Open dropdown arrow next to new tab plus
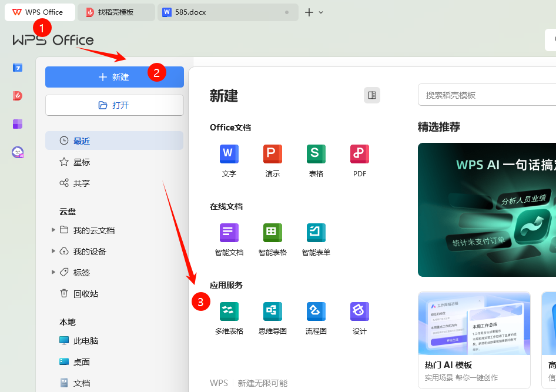This screenshot has width=556, height=392. pyautogui.click(x=321, y=12)
